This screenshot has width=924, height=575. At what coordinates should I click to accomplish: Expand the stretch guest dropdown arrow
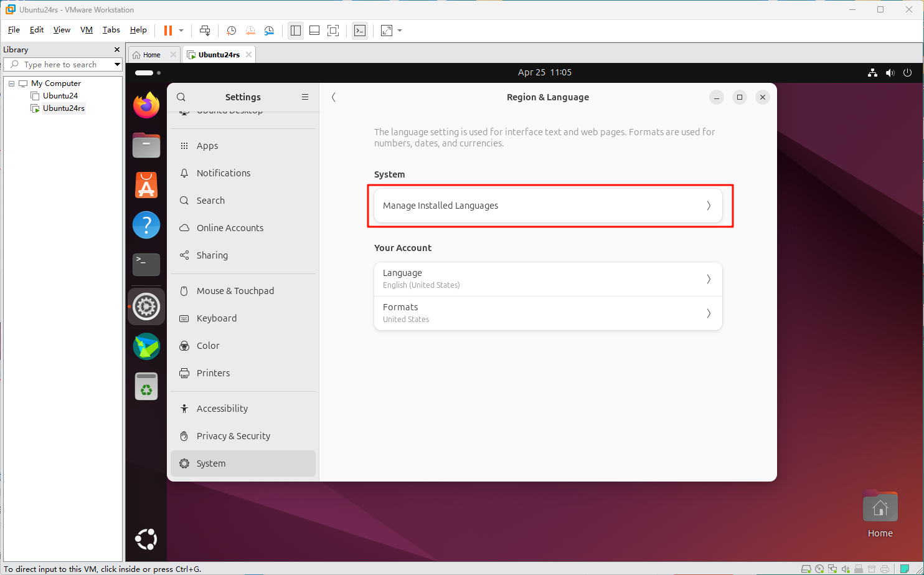pyautogui.click(x=400, y=31)
